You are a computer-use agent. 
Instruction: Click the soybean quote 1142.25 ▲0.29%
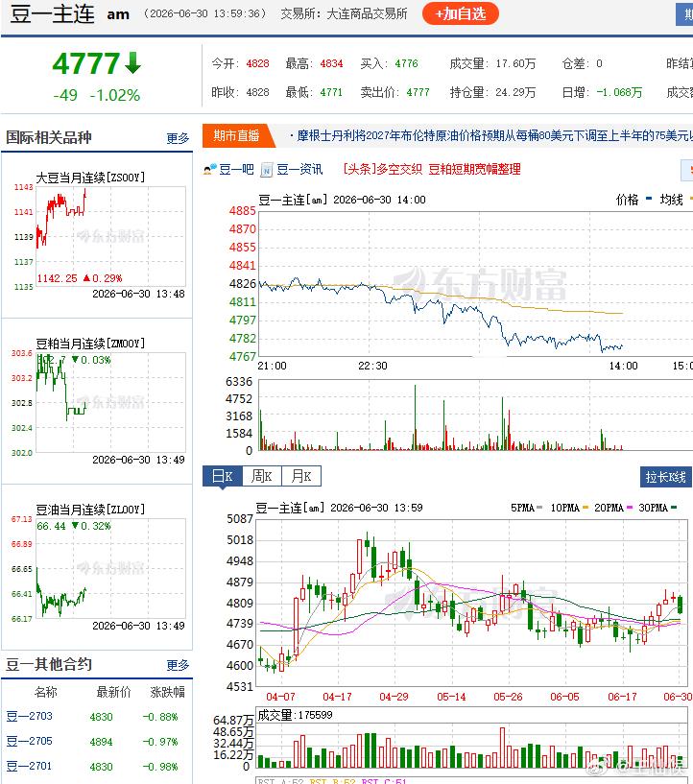click(80, 278)
